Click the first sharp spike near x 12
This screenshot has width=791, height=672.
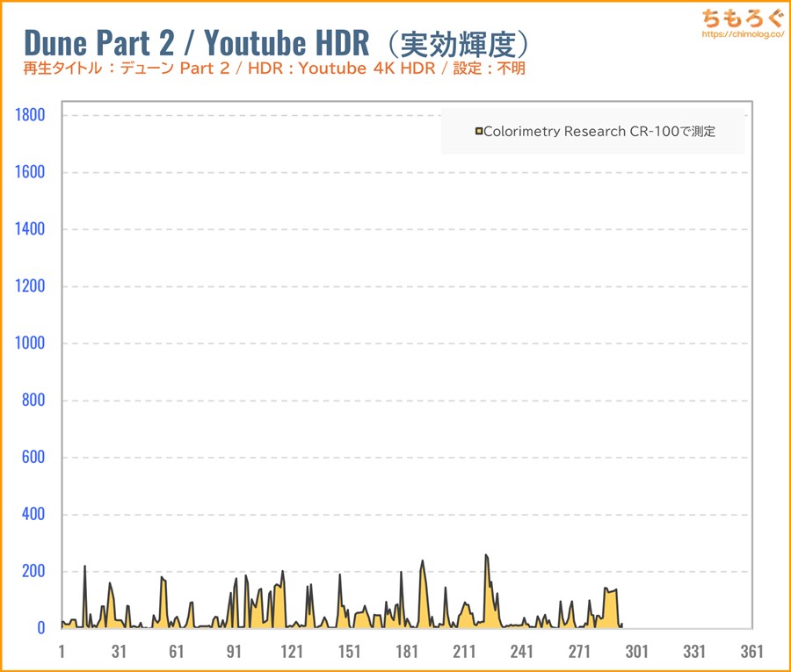(84, 567)
